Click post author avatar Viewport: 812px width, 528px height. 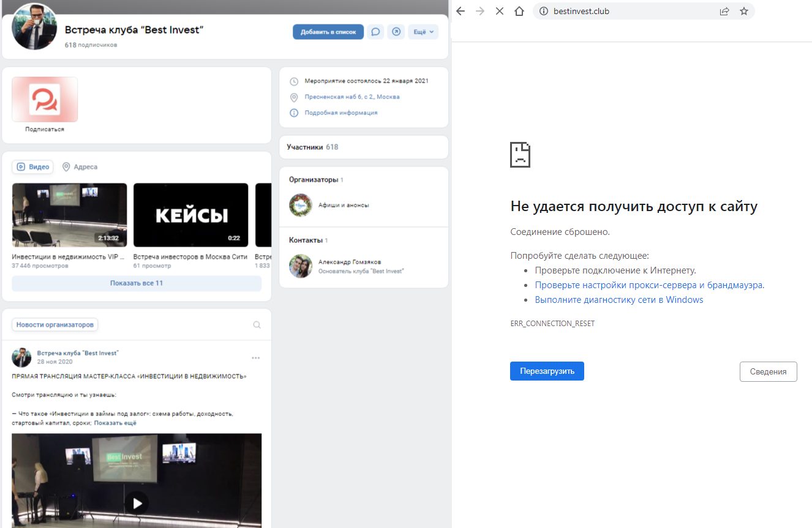21,357
